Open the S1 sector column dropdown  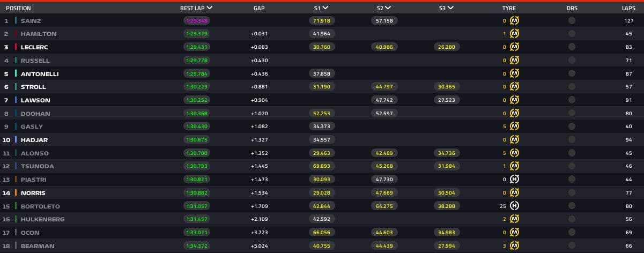(x=325, y=8)
